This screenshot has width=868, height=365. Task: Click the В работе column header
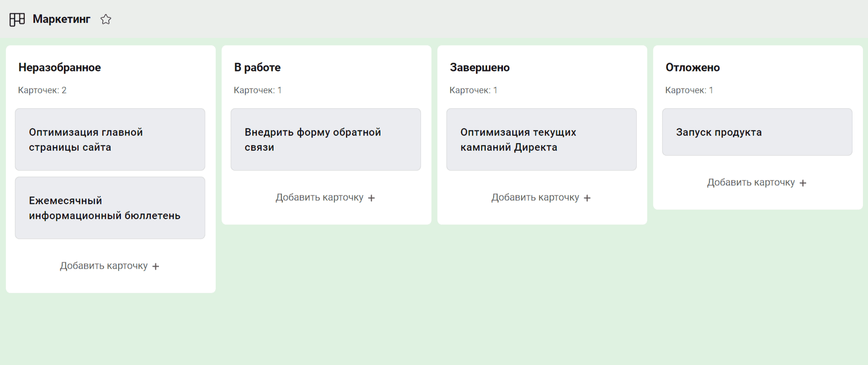257,67
